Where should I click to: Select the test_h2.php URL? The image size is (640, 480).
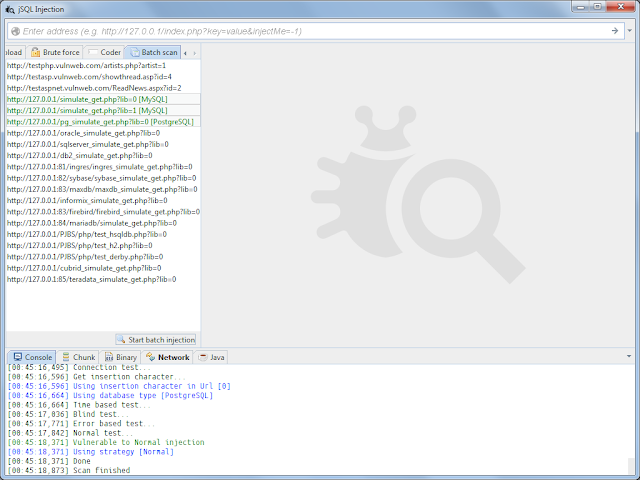pyautogui.click(x=103, y=245)
